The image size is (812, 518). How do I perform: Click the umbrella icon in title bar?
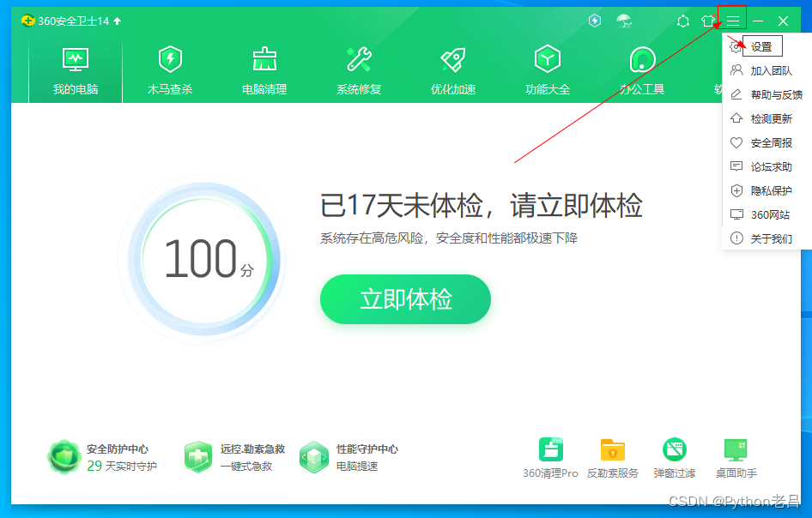click(624, 21)
